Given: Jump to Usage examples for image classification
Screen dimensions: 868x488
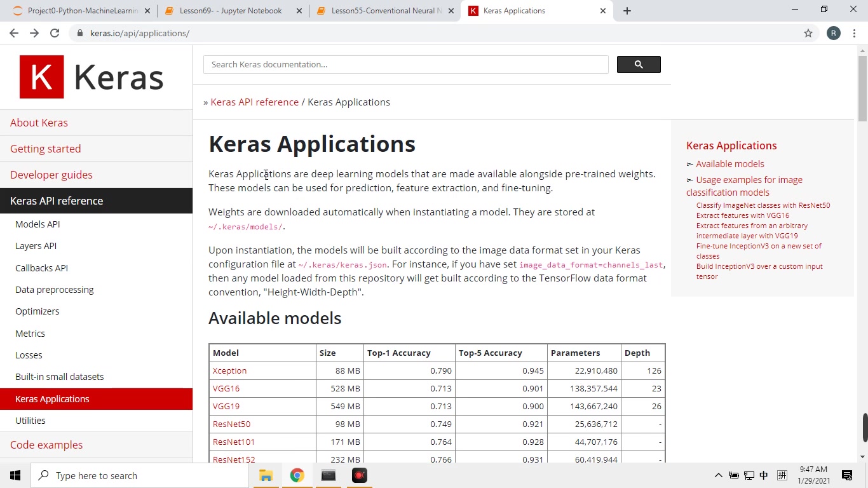Looking at the screenshot, I should [744, 186].
